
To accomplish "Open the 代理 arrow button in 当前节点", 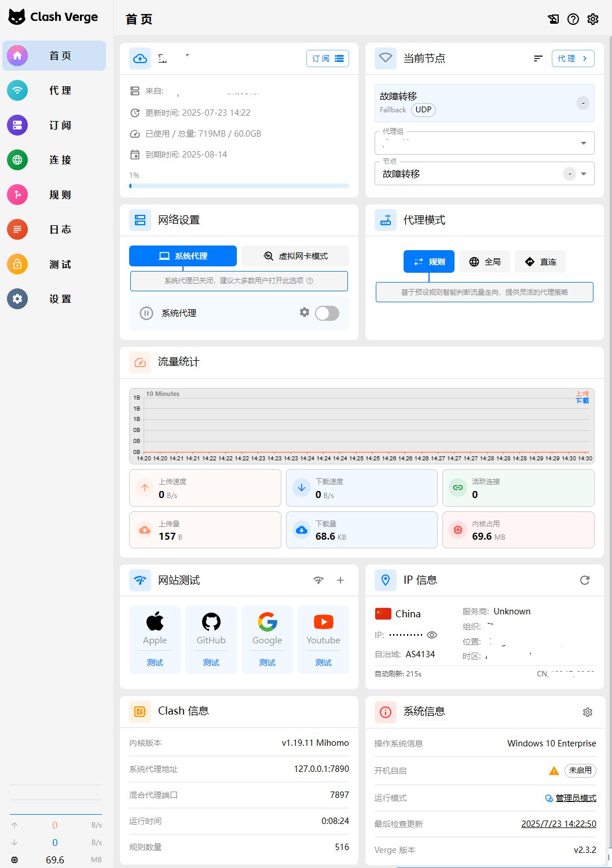I will tap(573, 58).
